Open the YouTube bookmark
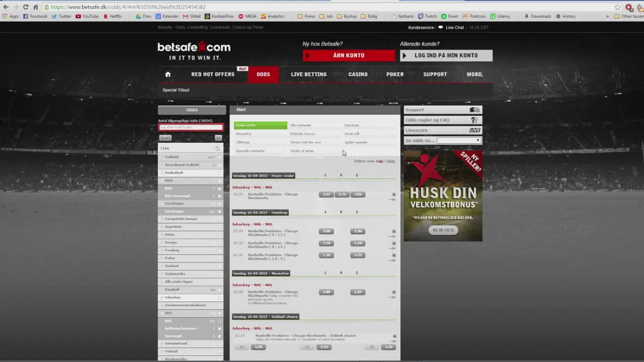Screen dimensions: 644x362 [x=87, y=16]
